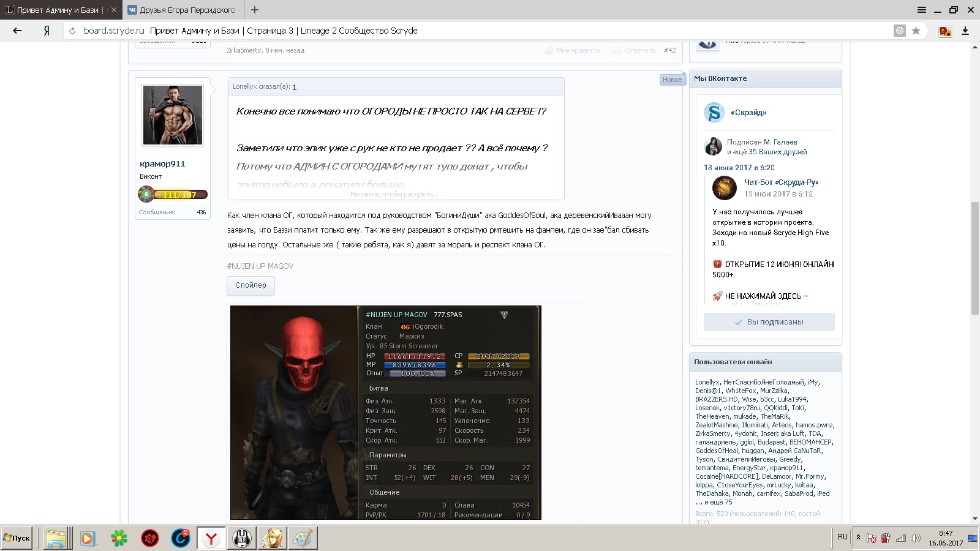The height and width of the screenshot is (551, 980).
Task: Expand the quote via "Нажмите, чтобы раскрыть"
Action: [396, 194]
